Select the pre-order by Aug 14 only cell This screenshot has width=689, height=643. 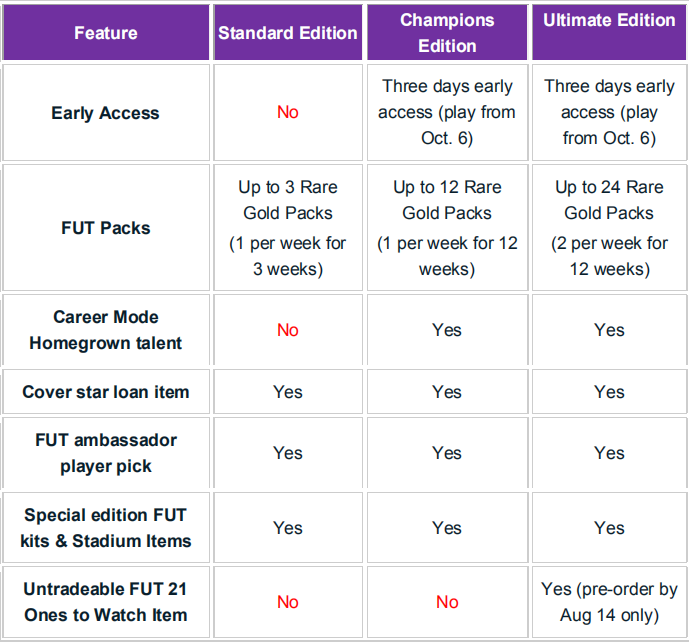click(609, 602)
